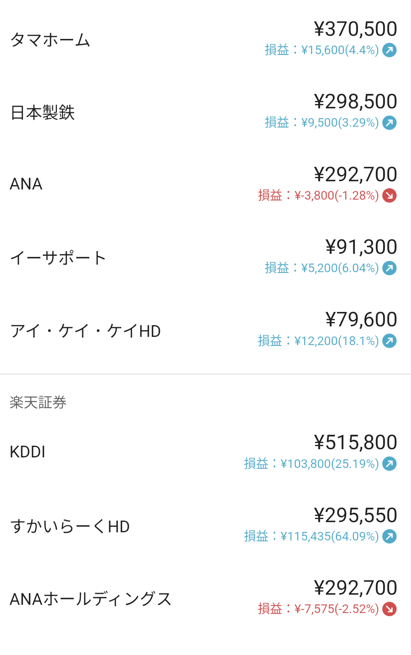Open the 日本製鉄 stock entry
The height and width of the screenshot is (655, 411).
(206, 112)
